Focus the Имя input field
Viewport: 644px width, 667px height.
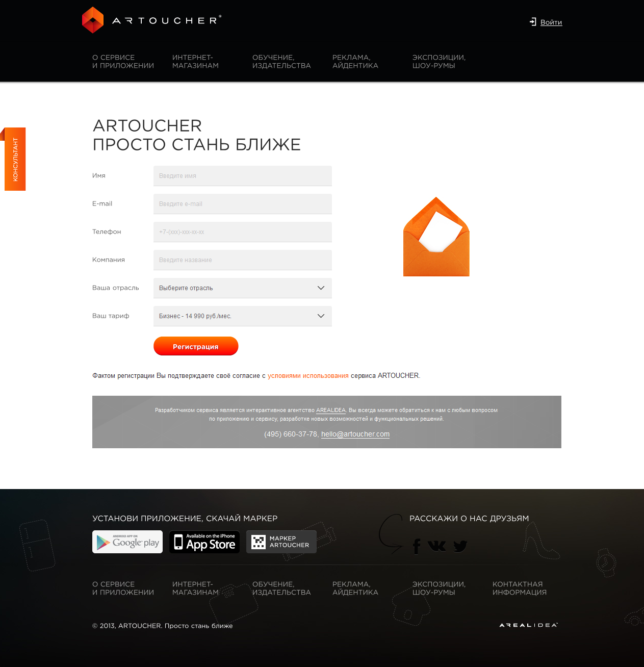243,176
